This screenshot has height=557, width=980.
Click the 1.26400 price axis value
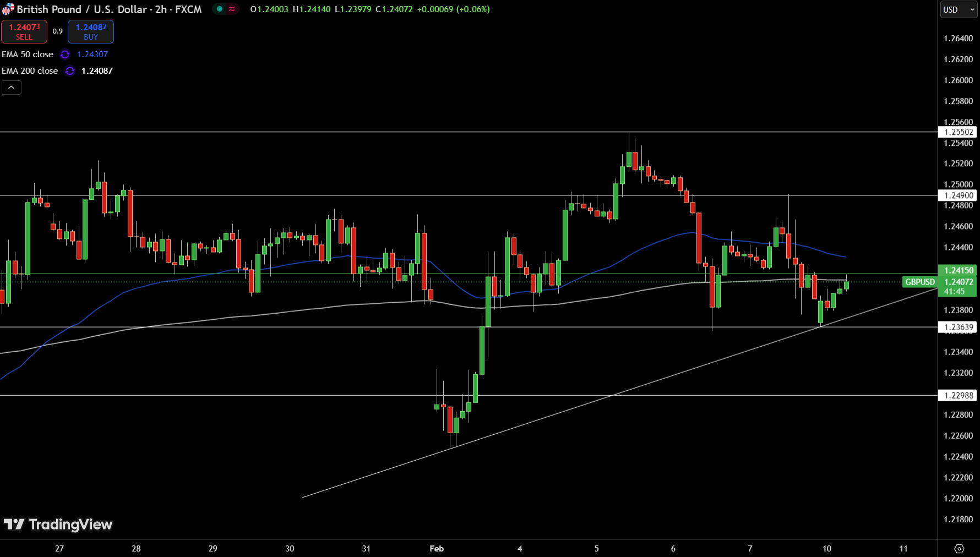coord(958,39)
